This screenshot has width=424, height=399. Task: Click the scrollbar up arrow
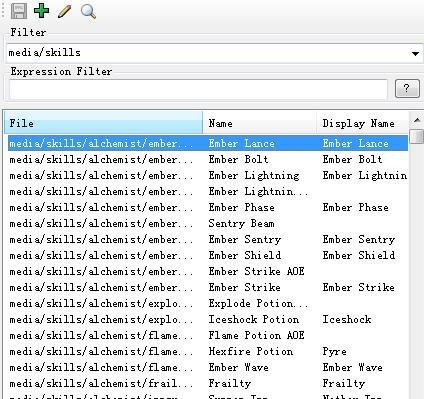click(x=417, y=120)
